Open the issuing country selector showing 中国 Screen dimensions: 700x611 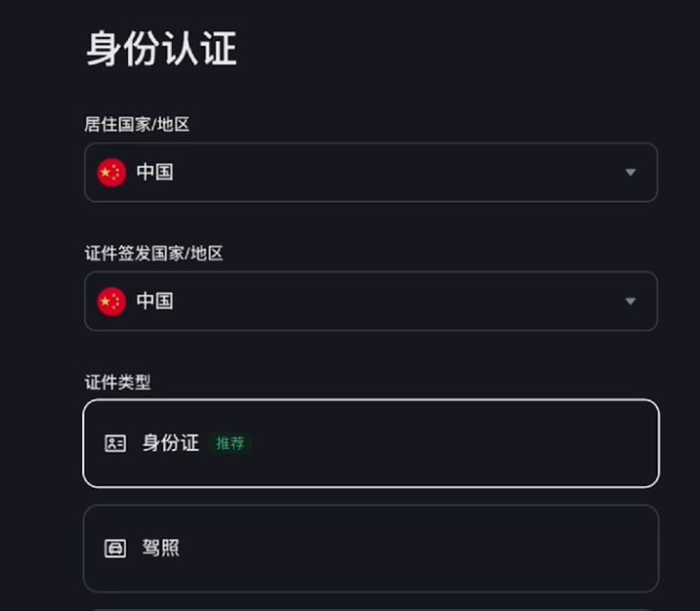click(371, 301)
